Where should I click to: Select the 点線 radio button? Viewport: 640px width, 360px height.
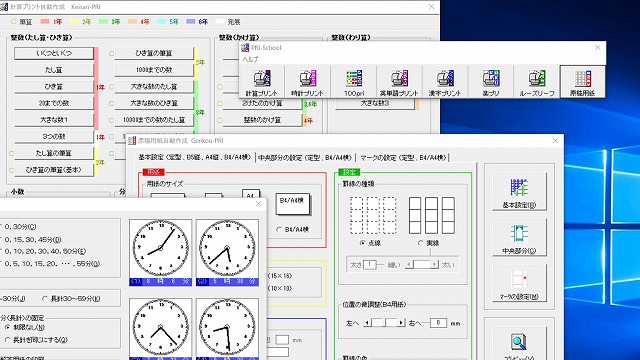click(362, 243)
